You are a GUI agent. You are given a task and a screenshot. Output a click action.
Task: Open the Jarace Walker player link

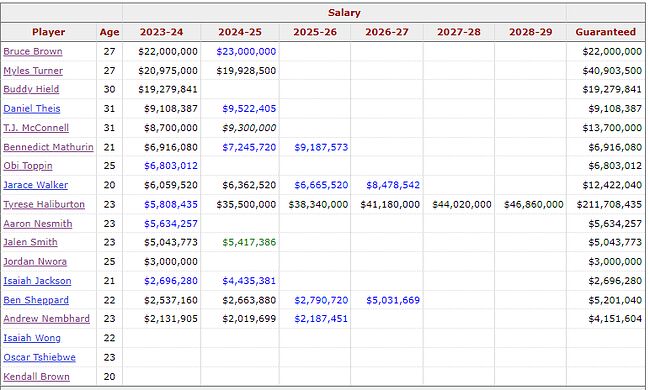36,185
